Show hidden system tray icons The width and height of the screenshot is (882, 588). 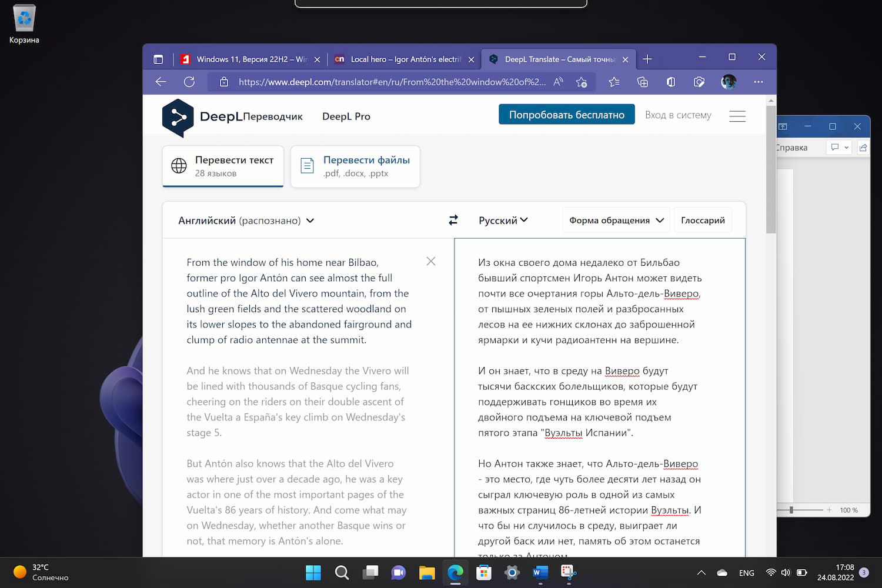click(x=701, y=573)
